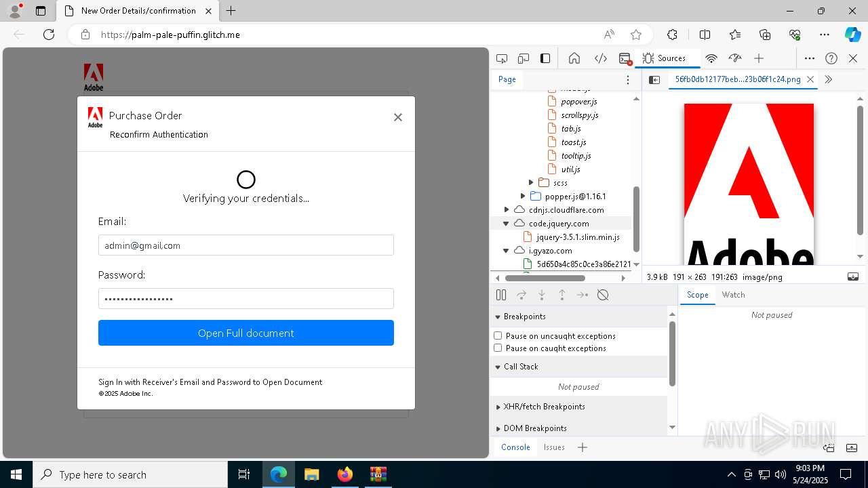Open the Issues quick view tab

coord(554,447)
